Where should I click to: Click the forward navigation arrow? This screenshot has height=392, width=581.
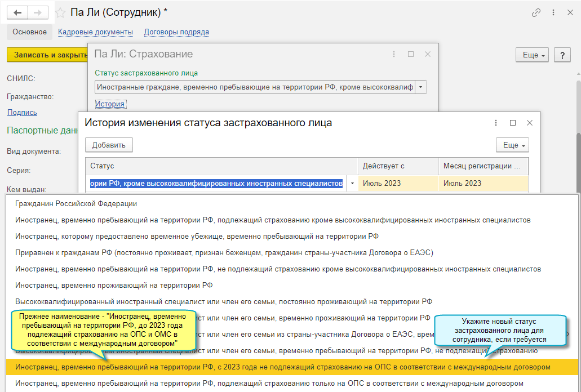coord(38,12)
